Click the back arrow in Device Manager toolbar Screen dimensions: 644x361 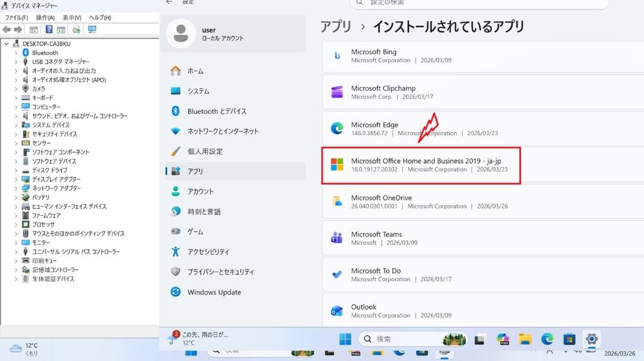pyautogui.click(x=7, y=30)
